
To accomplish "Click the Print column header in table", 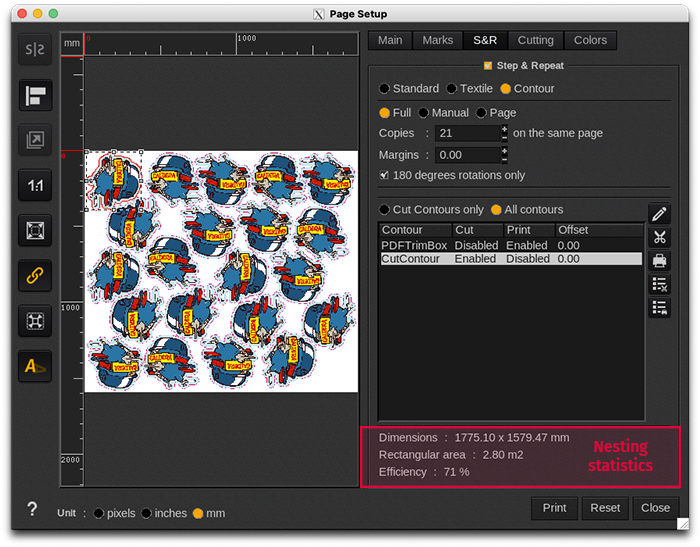I will [529, 230].
